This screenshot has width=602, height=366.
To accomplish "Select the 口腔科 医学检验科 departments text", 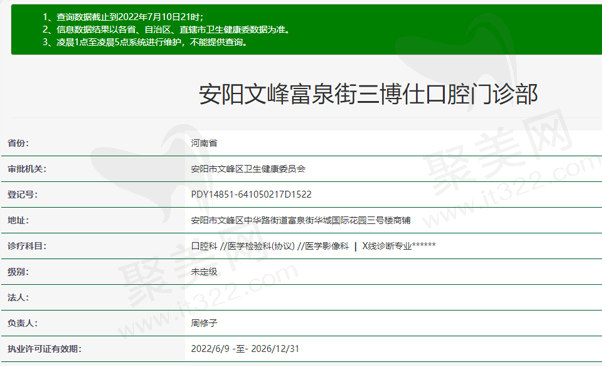I will pos(313,246).
